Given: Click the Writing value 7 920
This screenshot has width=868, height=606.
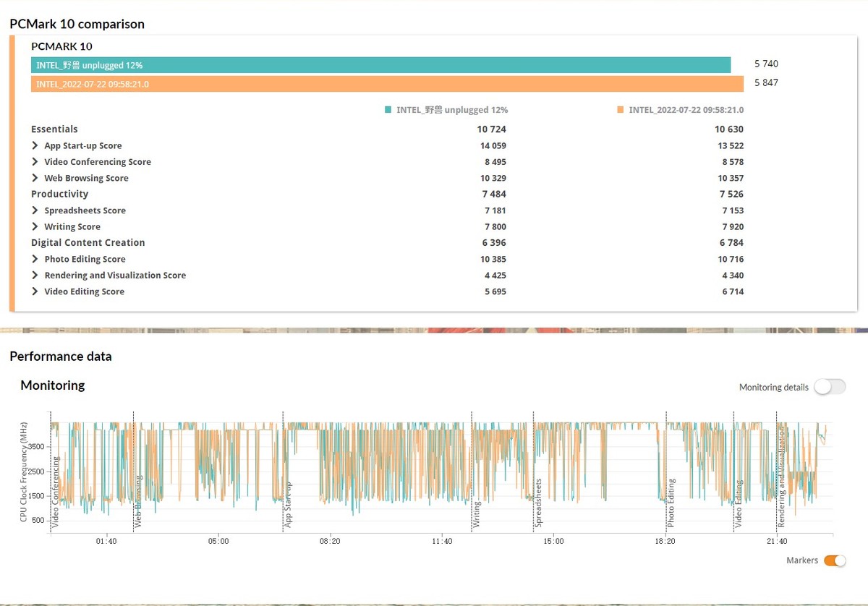Looking at the screenshot, I should tap(733, 226).
